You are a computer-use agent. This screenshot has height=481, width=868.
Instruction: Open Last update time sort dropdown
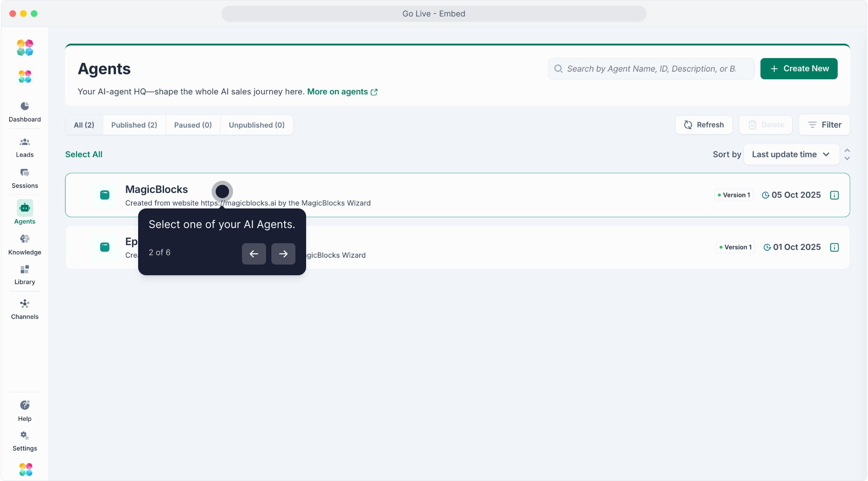tap(791, 155)
